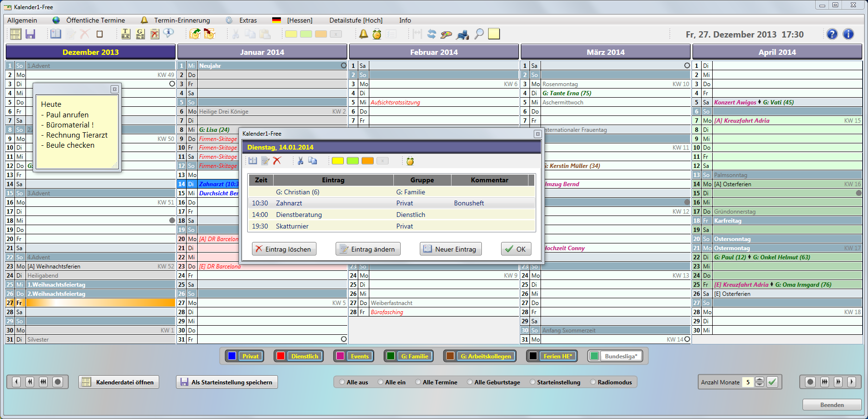This screenshot has width=868, height=419.
Task: Select the 'Alle Termine' radio button
Action: click(x=418, y=382)
